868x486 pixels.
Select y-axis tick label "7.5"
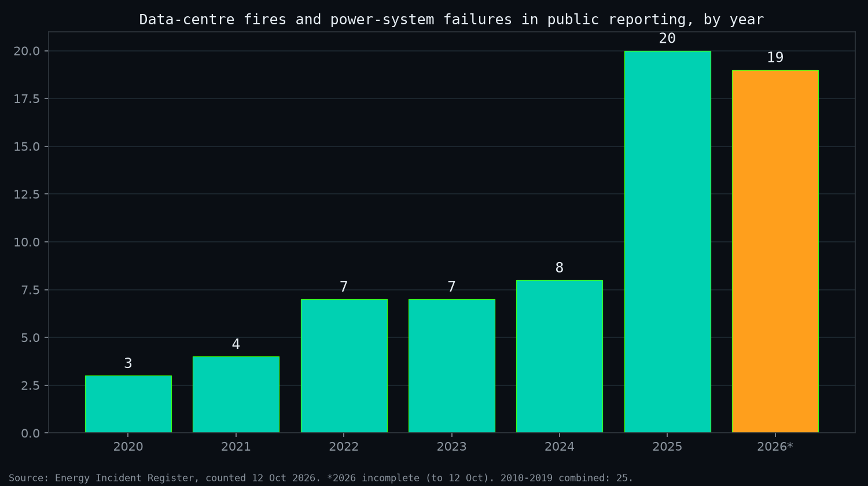pyautogui.click(x=31, y=290)
